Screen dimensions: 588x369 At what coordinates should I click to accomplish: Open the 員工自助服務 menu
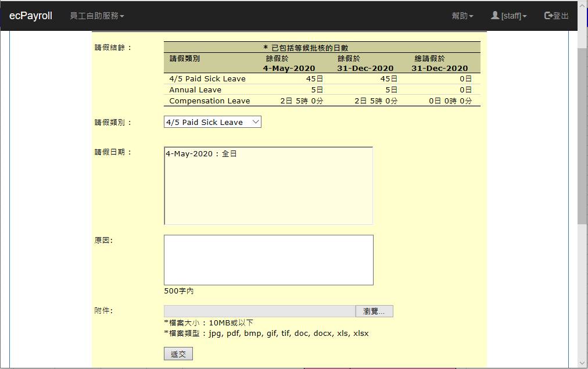click(96, 16)
